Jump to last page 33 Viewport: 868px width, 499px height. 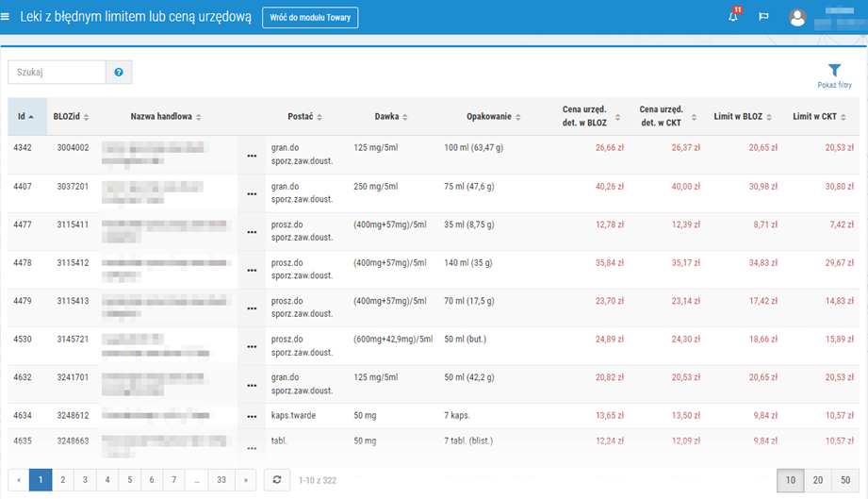221,479
